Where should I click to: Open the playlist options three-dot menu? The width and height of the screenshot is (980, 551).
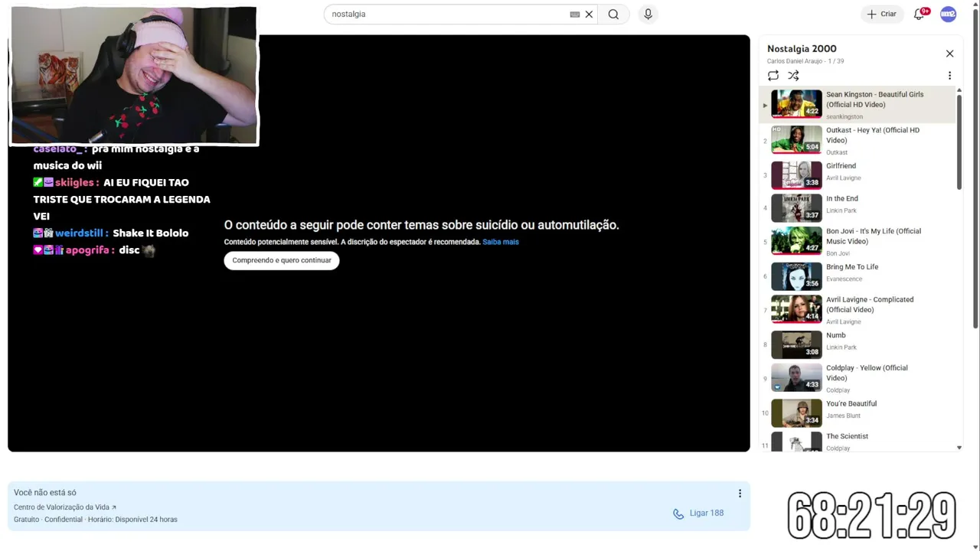(x=949, y=76)
